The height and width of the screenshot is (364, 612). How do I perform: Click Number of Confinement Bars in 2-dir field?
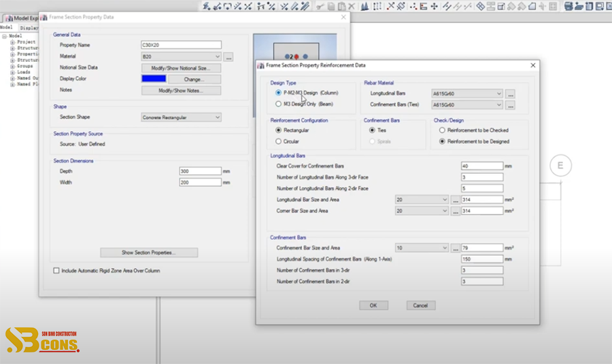point(482,281)
